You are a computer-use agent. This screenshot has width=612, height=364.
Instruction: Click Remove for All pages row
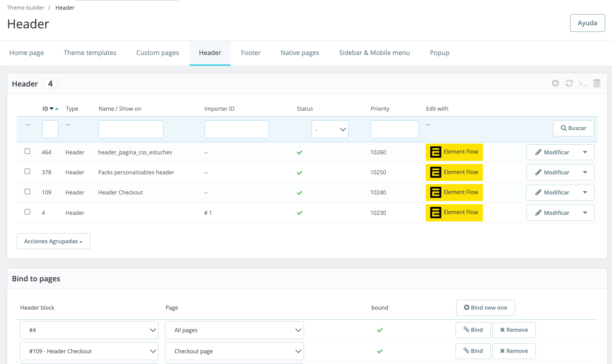pos(514,330)
